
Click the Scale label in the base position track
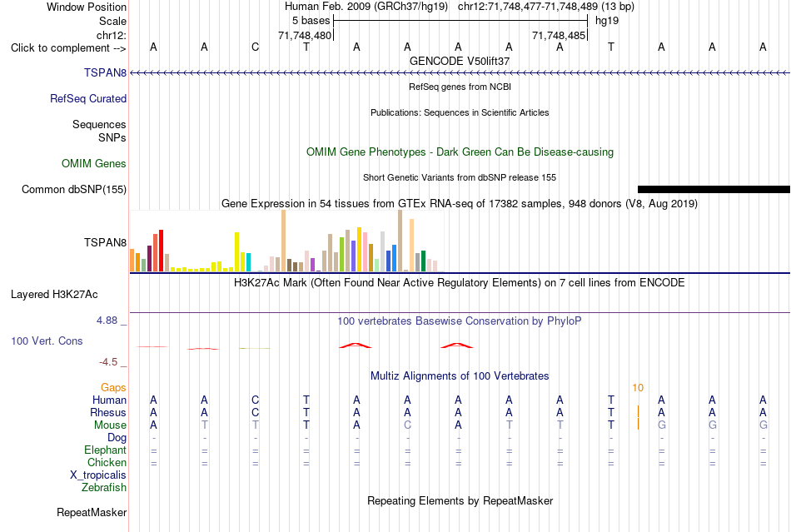pyautogui.click(x=112, y=21)
